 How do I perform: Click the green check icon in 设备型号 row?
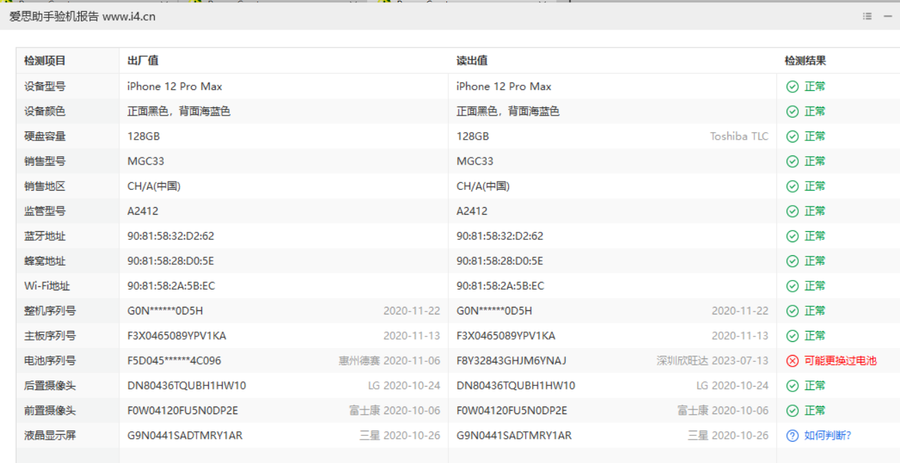click(792, 87)
